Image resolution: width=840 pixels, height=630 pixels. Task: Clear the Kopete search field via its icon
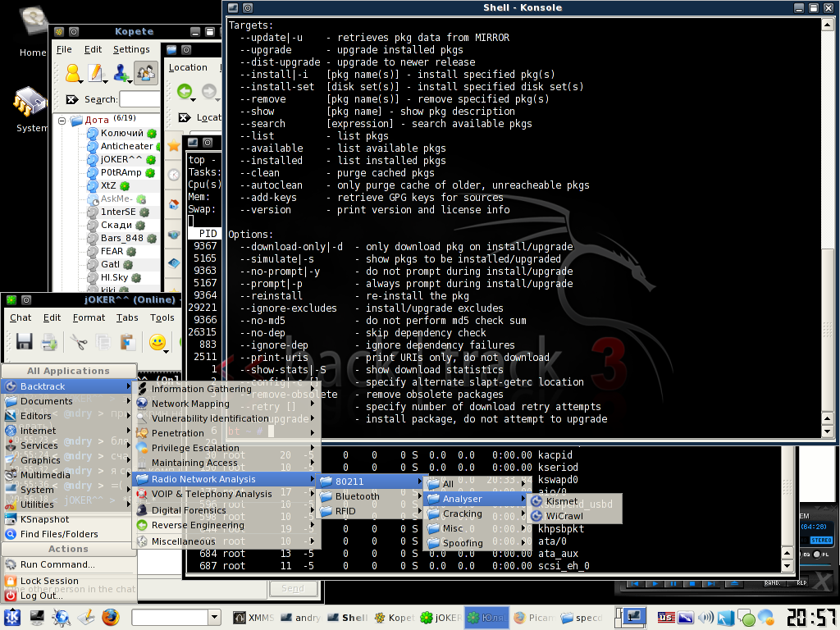pyautogui.click(x=72, y=99)
